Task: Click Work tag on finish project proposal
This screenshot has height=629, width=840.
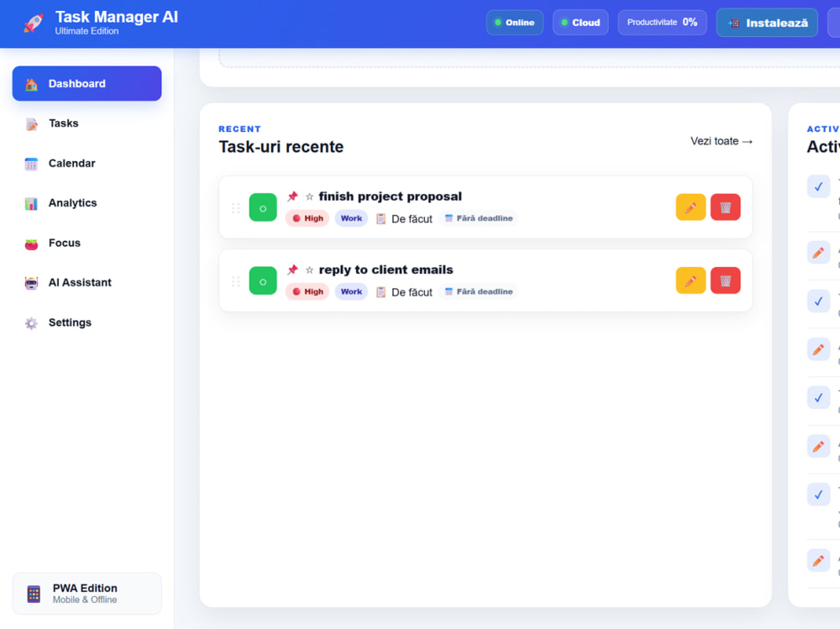Action: 351,218
